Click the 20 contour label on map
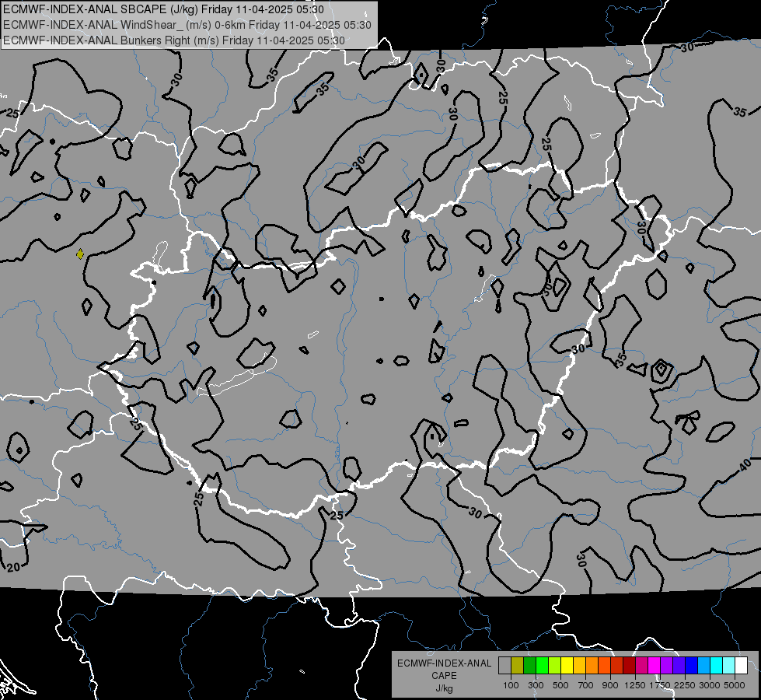Viewport: 761px width, 700px height. (13, 567)
